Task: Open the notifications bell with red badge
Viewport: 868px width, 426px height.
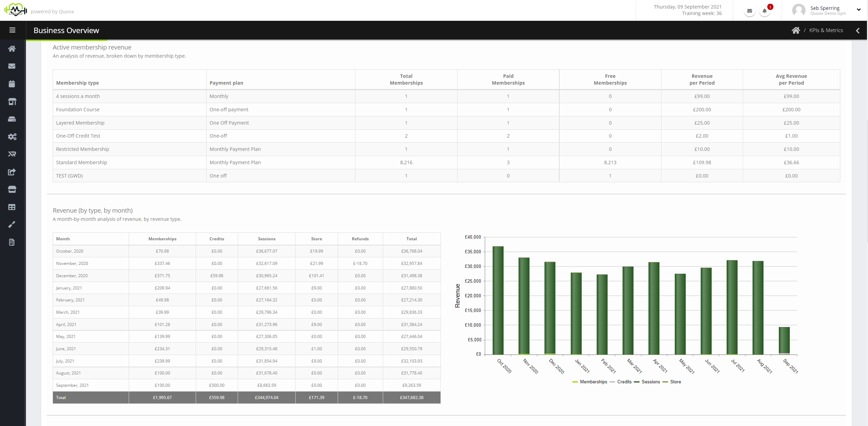Action: point(765,11)
